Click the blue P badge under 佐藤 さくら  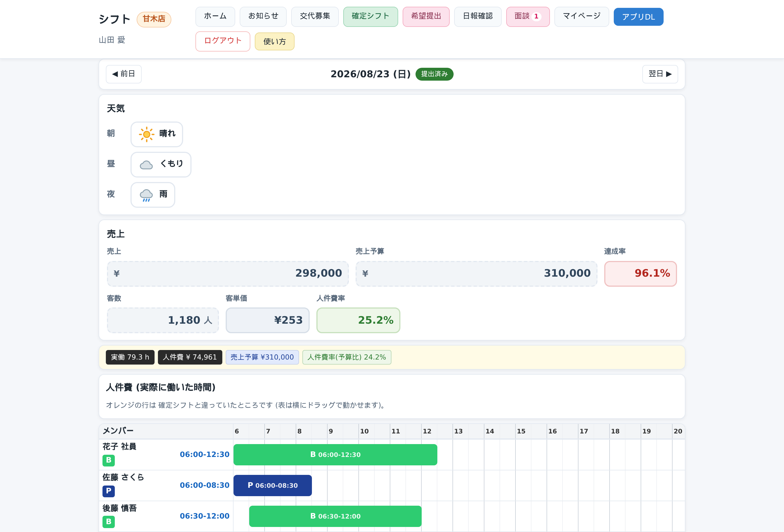coord(109,491)
